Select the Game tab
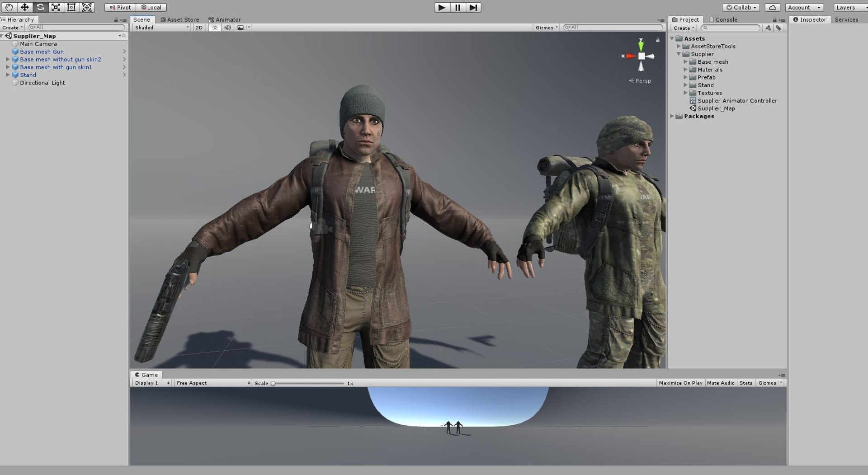868x475 pixels. [146, 375]
